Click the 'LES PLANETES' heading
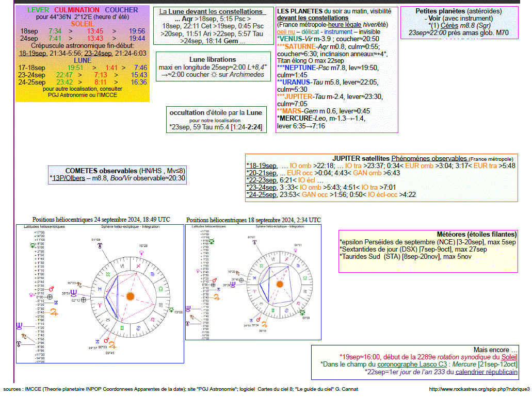 (300, 11)
